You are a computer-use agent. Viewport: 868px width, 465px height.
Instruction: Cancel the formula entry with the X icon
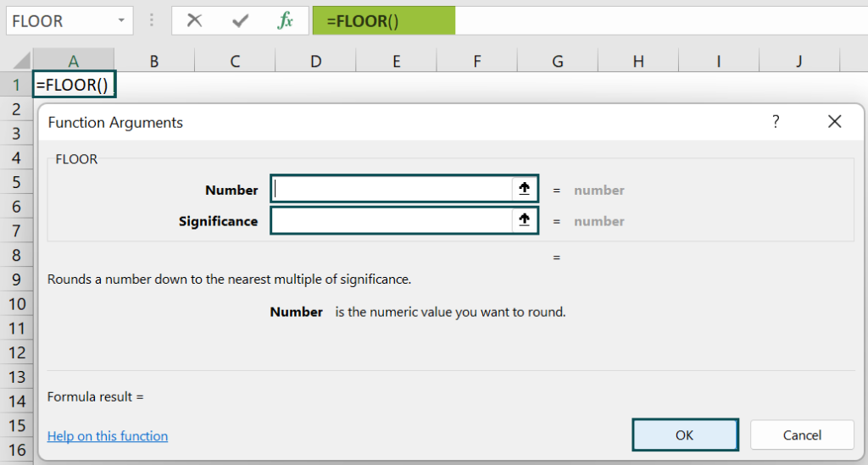tap(194, 20)
